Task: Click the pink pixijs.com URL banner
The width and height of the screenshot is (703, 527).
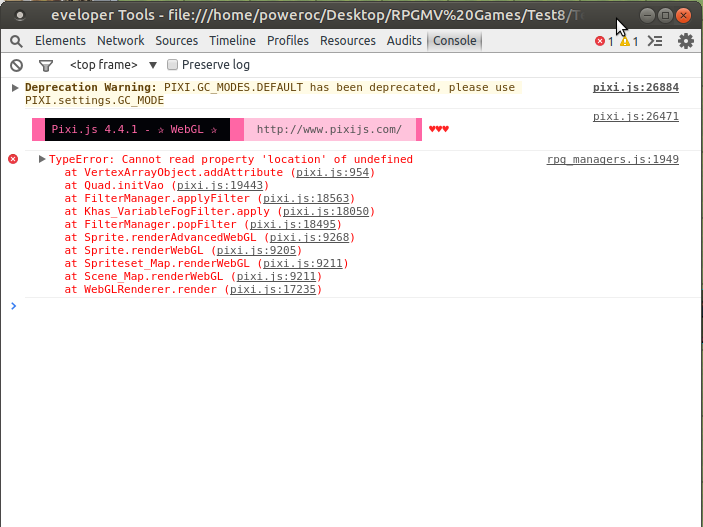Action: 329,130
